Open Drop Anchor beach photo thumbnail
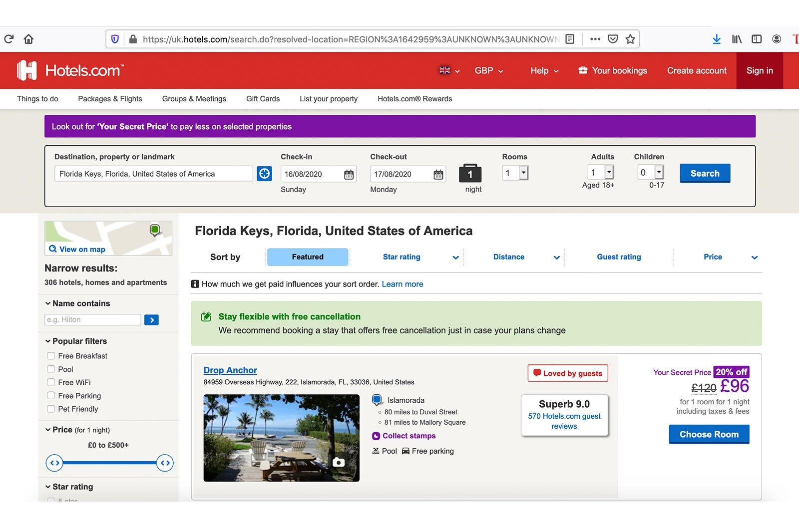The width and height of the screenshot is (799, 532). (281, 438)
